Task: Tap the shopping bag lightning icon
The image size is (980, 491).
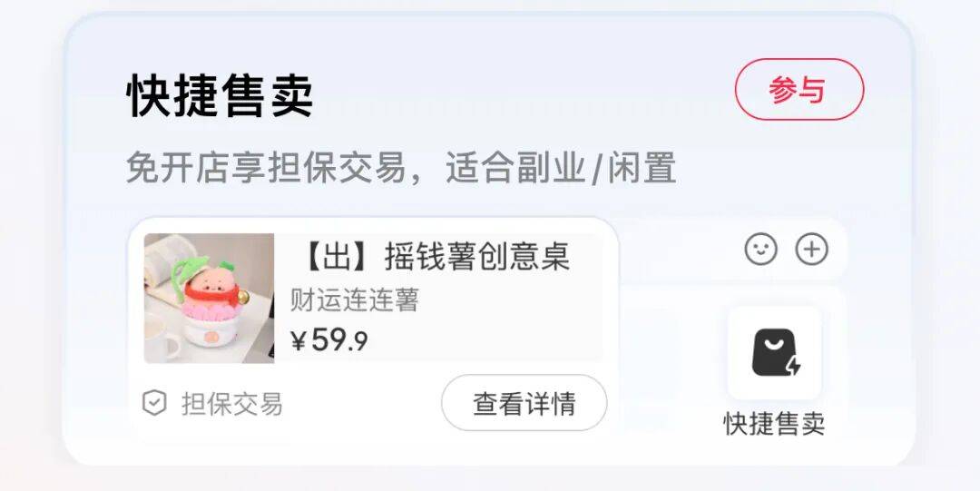Action: click(775, 353)
